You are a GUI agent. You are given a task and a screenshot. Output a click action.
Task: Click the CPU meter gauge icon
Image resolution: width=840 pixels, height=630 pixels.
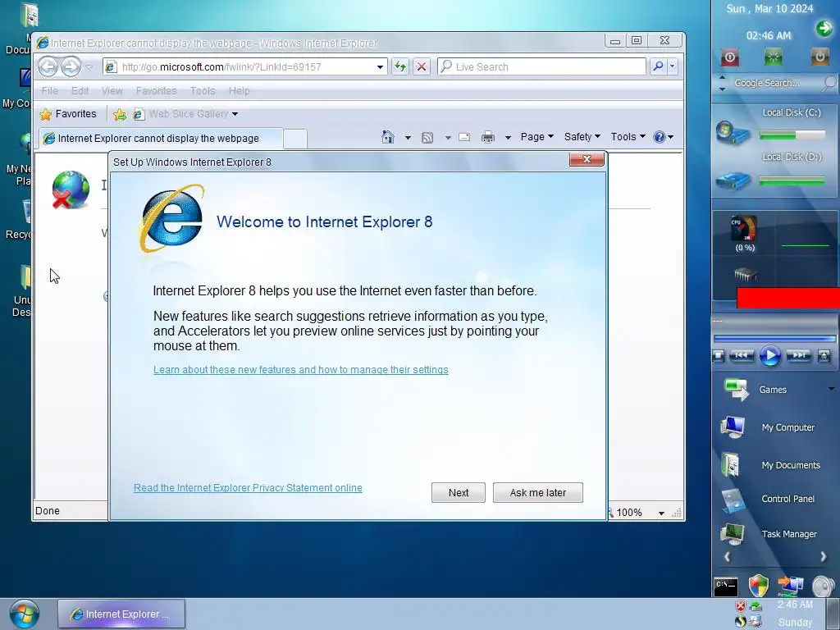[744, 229]
